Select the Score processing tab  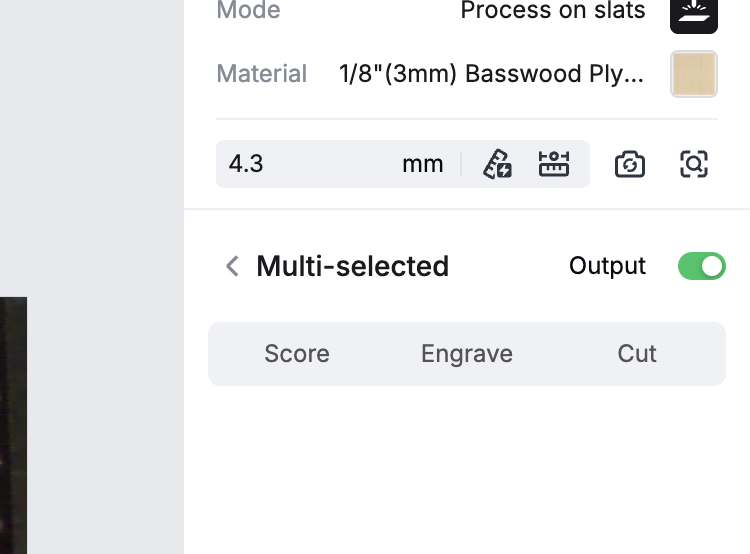tap(297, 354)
